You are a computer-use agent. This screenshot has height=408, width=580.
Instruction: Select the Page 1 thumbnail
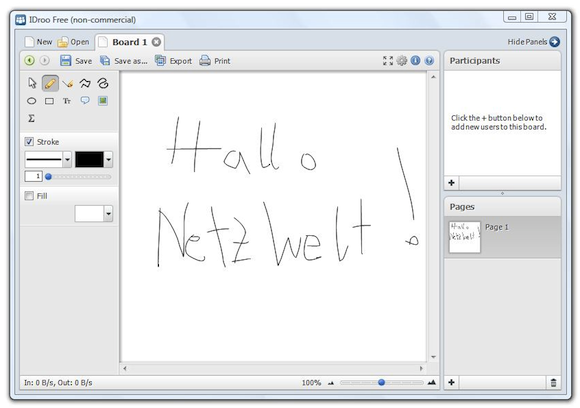[464, 237]
